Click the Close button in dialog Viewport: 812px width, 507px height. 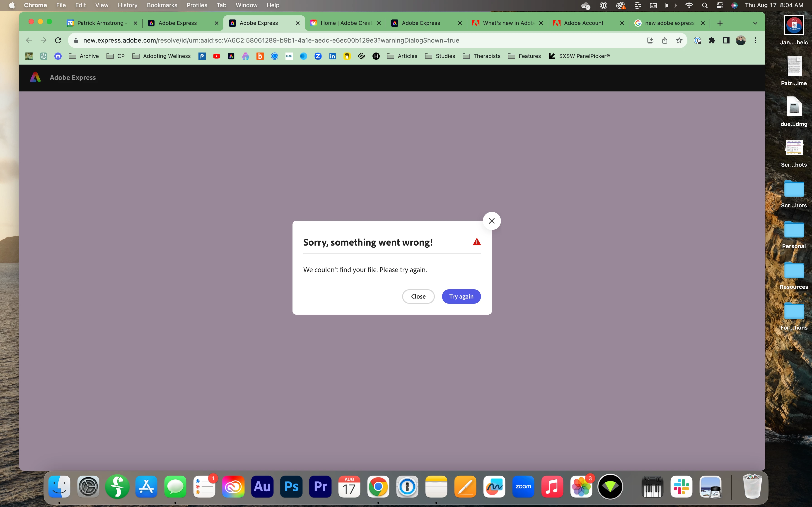[x=418, y=297]
